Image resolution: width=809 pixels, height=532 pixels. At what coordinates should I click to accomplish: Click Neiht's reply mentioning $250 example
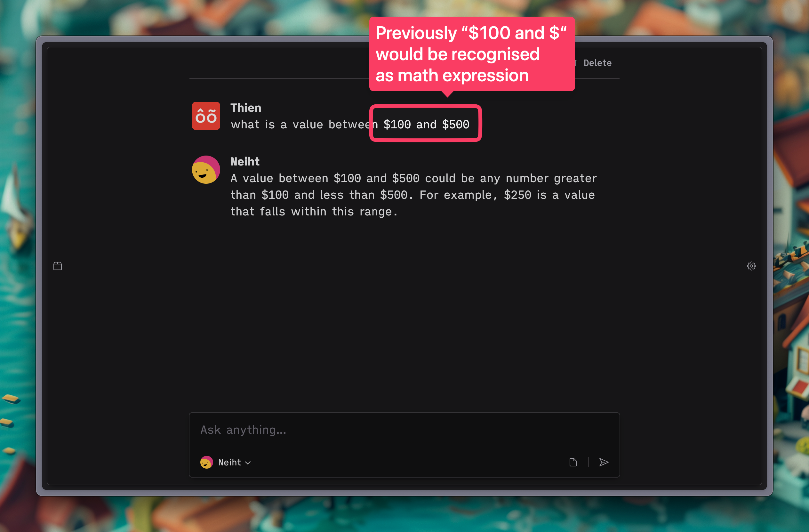pos(413,195)
